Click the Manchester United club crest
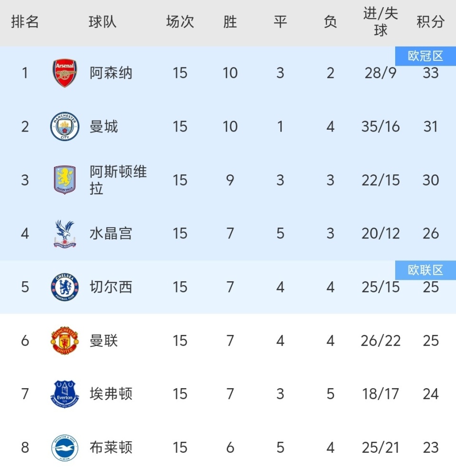The height and width of the screenshot is (476, 456). pos(65,341)
